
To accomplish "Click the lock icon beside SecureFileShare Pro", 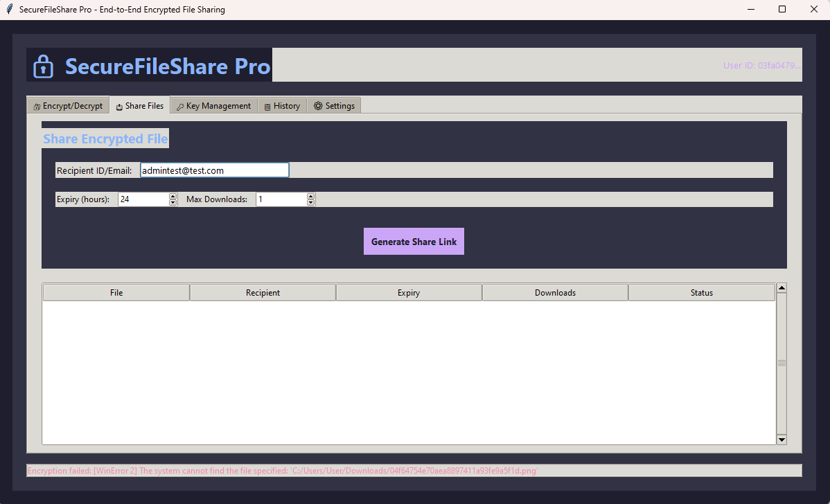I will point(43,66).
